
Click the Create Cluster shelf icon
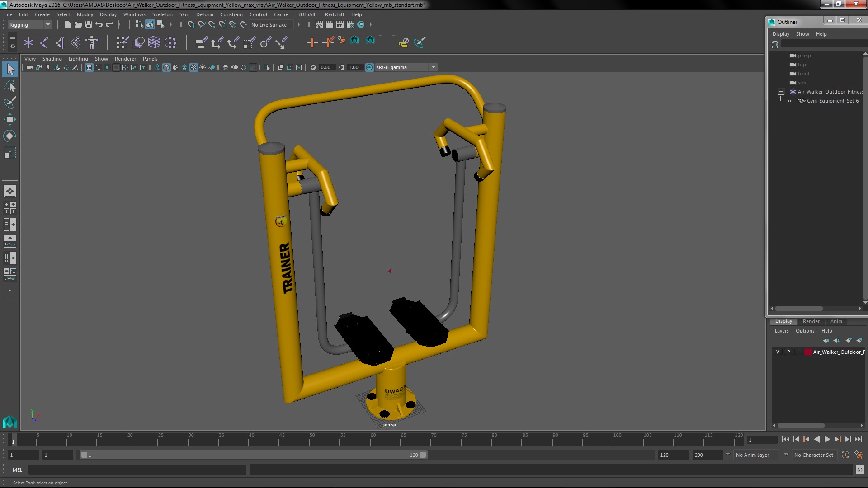170,42
